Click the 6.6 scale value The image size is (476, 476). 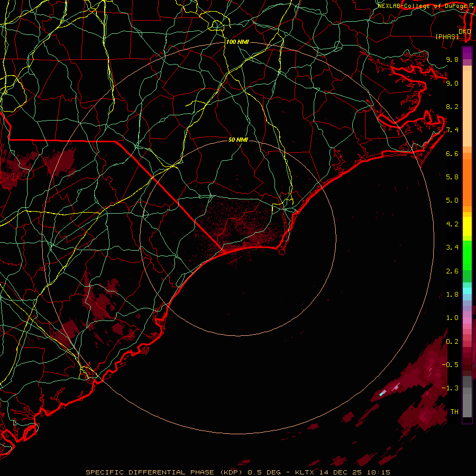click(x=452, y=153)
